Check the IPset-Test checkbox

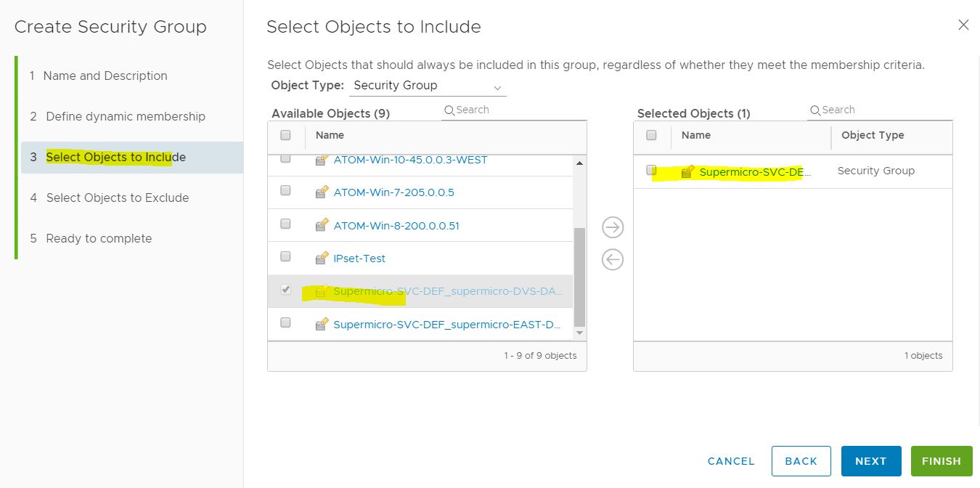[x=285, y=256]
